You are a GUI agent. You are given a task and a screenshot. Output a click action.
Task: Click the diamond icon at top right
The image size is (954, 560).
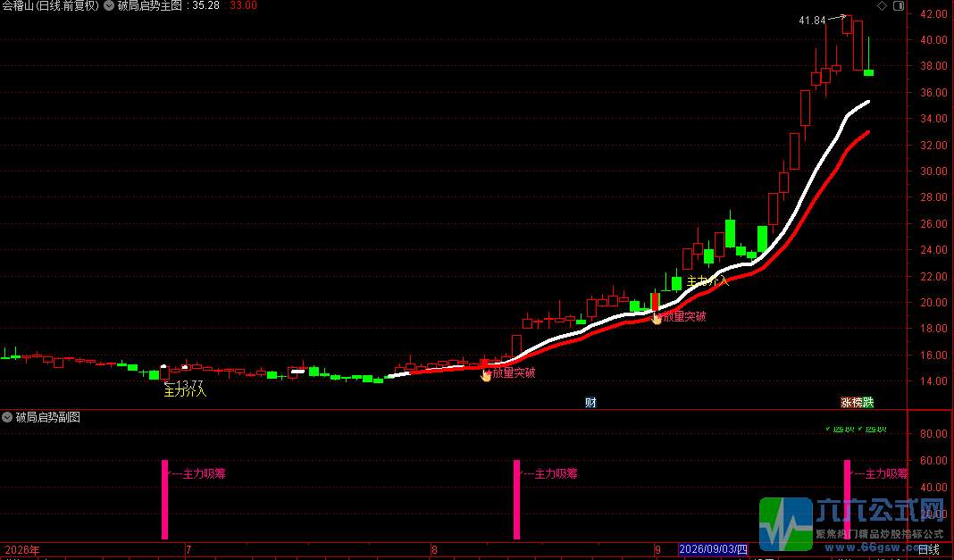(883, 6)
